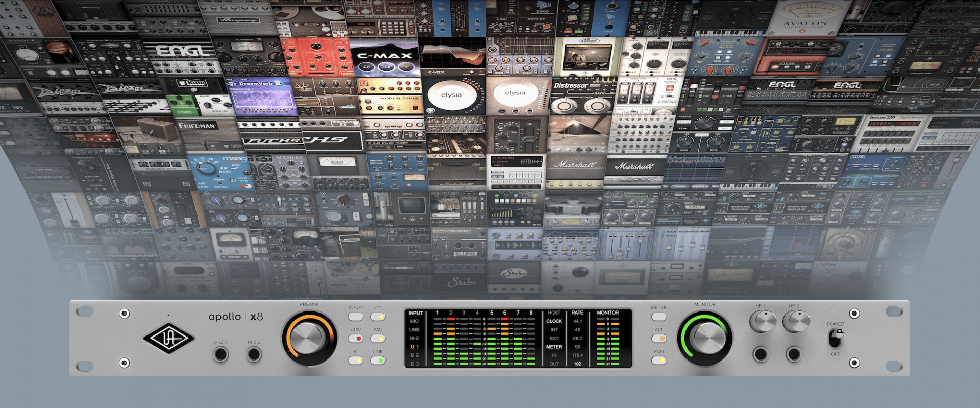Open the large ENGL amp thumbnail near top-left
Screen dimensions: 980x408
point(181,58)
